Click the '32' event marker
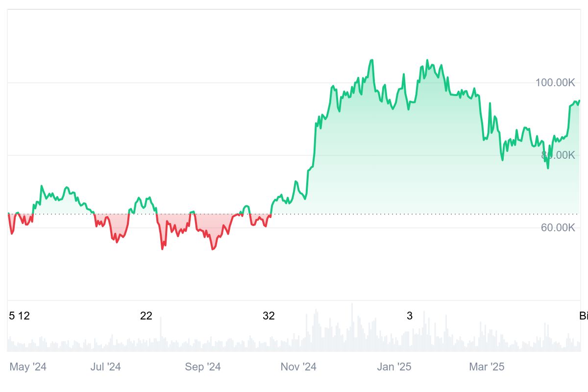The image size is (588, 392). [269, 316]
